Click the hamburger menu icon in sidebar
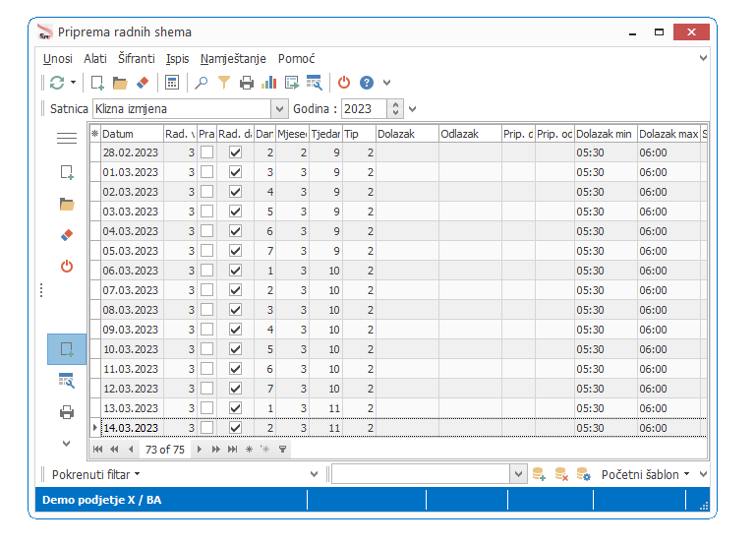 [67, 139]
